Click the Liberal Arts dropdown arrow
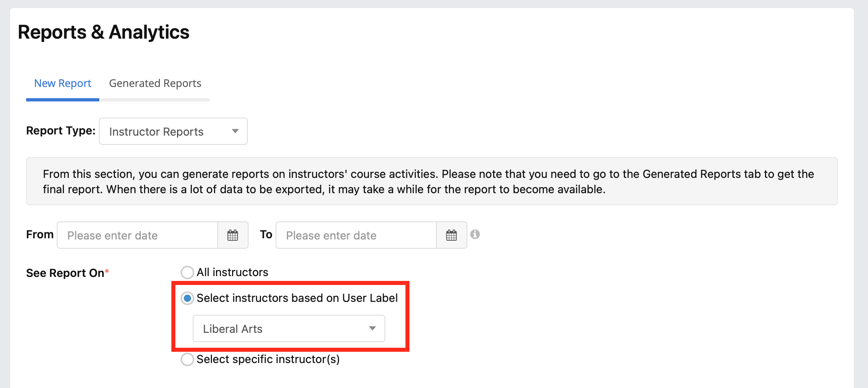Image resolution: width=868 pixels, height=388 pixels. click(372, 328)
